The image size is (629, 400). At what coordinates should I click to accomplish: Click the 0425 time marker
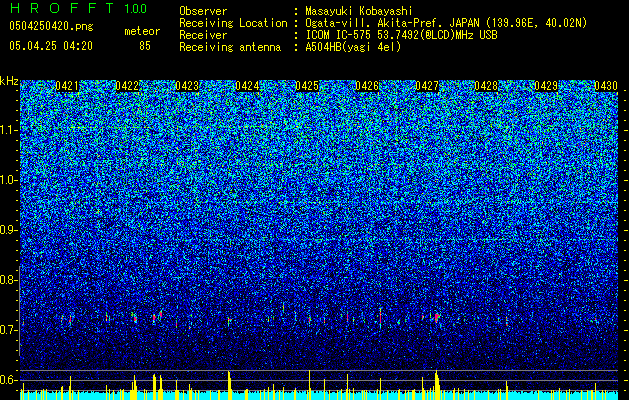[307, 86]
